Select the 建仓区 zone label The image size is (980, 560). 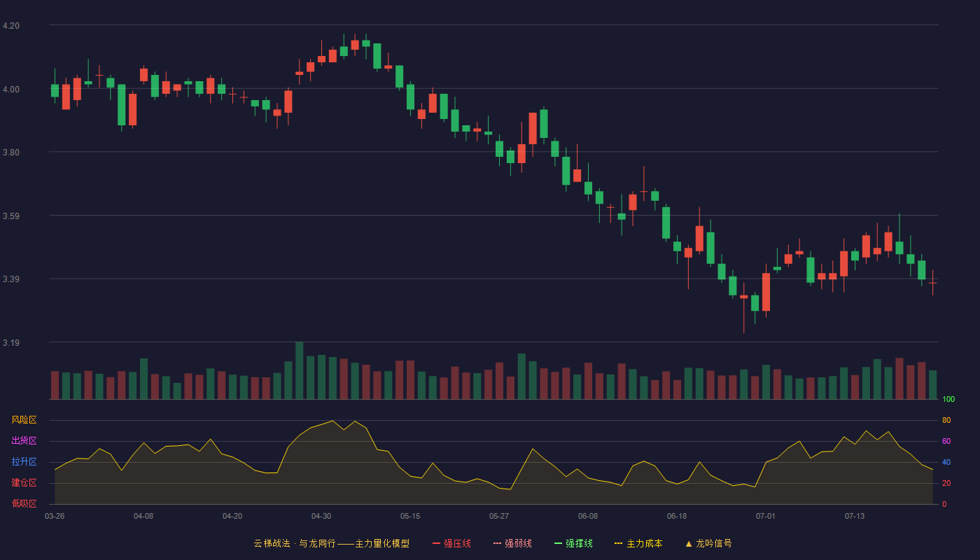[24, 483]
